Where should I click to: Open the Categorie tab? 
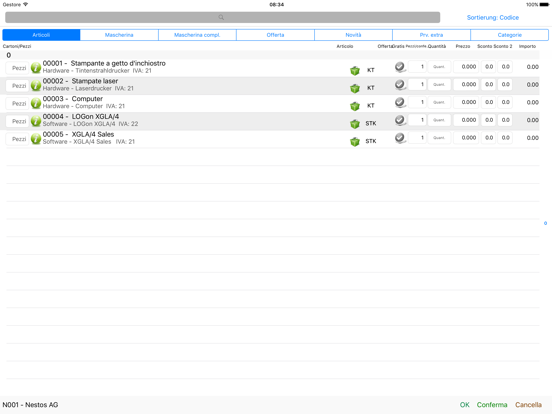click(509, 35)
